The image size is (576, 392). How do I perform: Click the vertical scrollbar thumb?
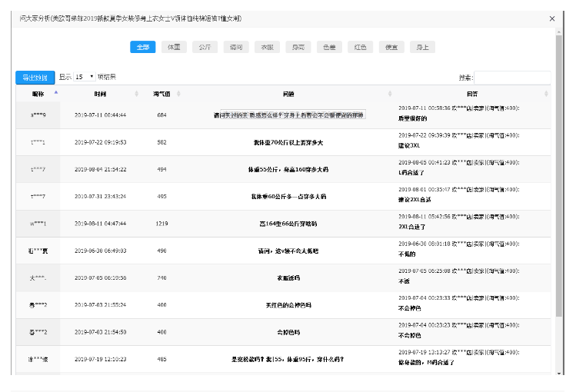click(559, 175)
